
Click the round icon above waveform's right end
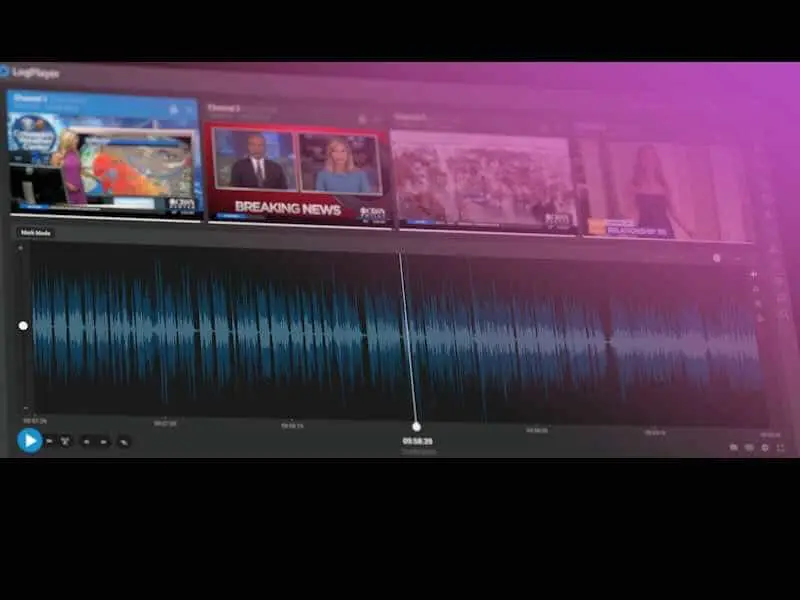(717, 258)
